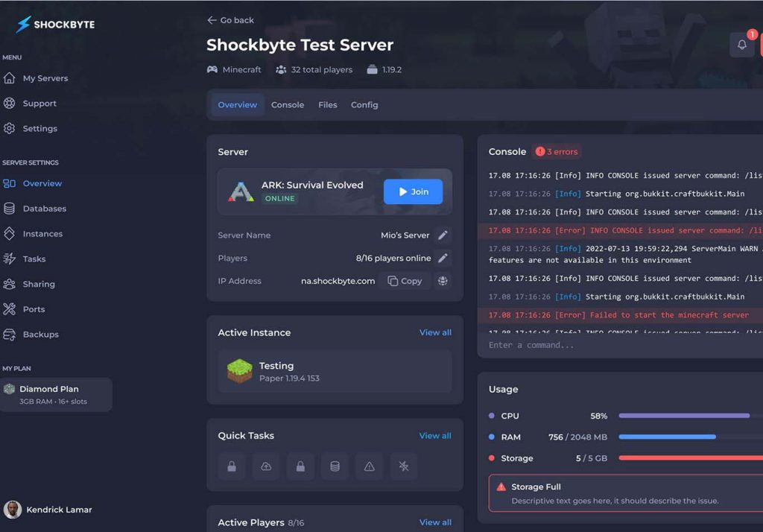Click the warning triangle quick task

pos(370,466)
